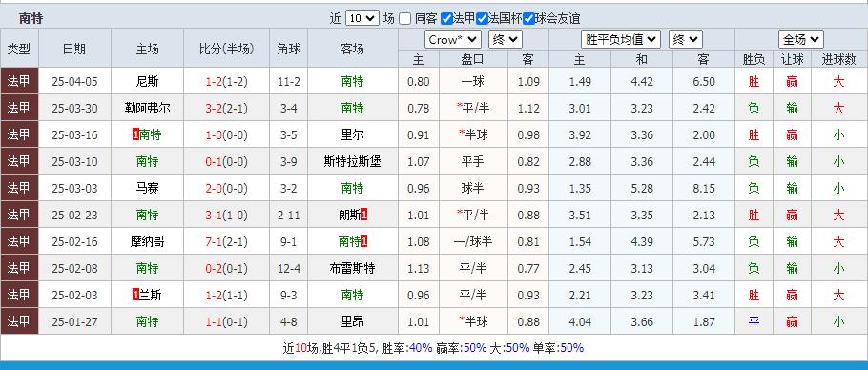Click the 1-2(1-2) score on 25-04-05

pyautogui.click(x=227, y=82)
